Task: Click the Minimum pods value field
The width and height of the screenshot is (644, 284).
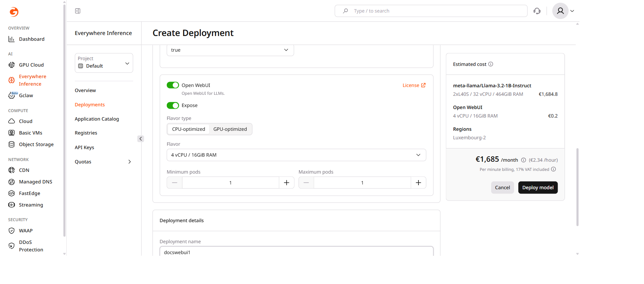Action: click(x=231, y=183)
